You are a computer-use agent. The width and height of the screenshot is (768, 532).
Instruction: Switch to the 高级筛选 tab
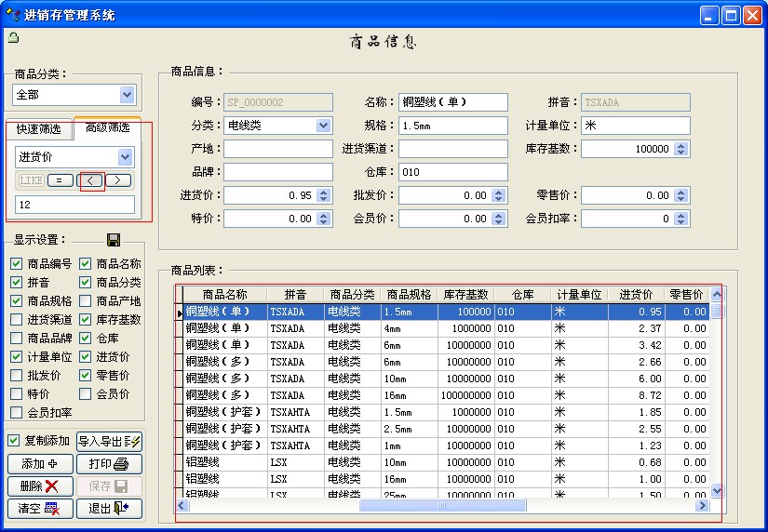tap(107, 127)
